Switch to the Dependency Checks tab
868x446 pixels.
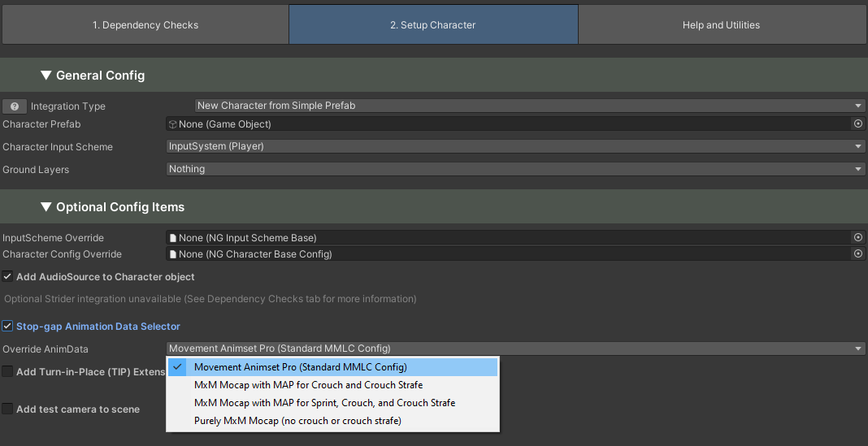(145, 25)
